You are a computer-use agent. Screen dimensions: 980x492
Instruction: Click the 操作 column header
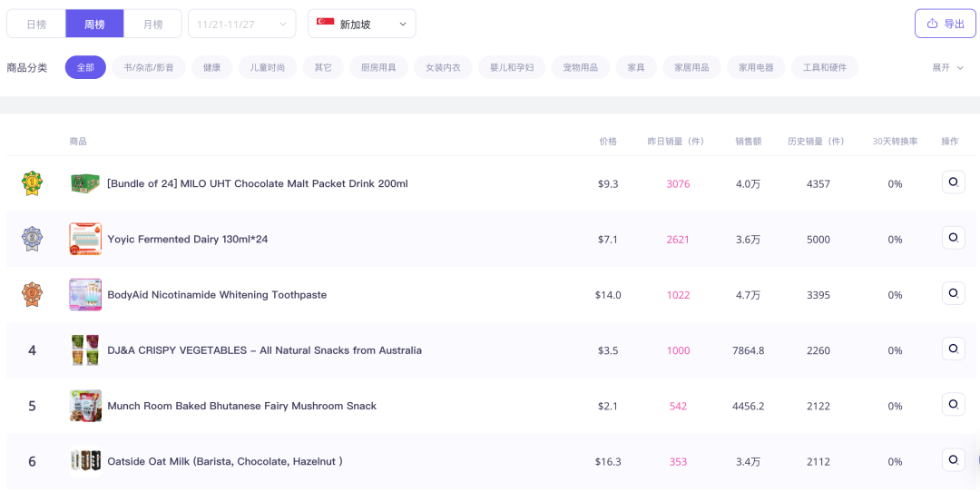(x=950, y=142)
